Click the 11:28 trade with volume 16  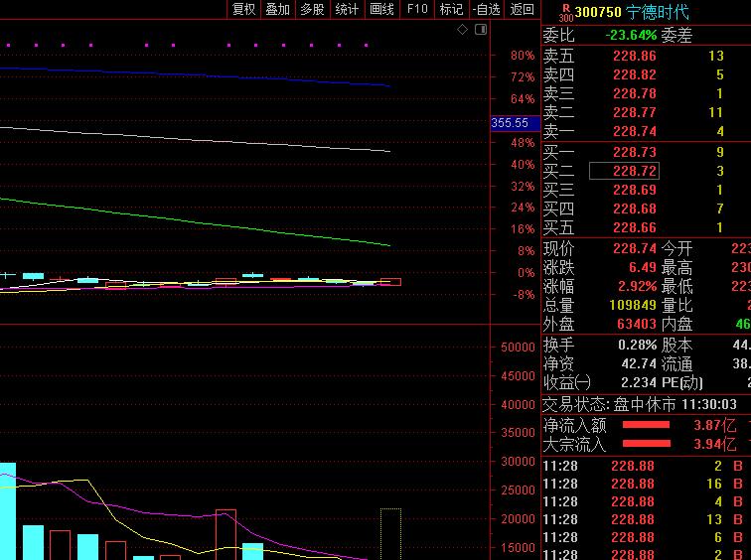tap(644, 484)
